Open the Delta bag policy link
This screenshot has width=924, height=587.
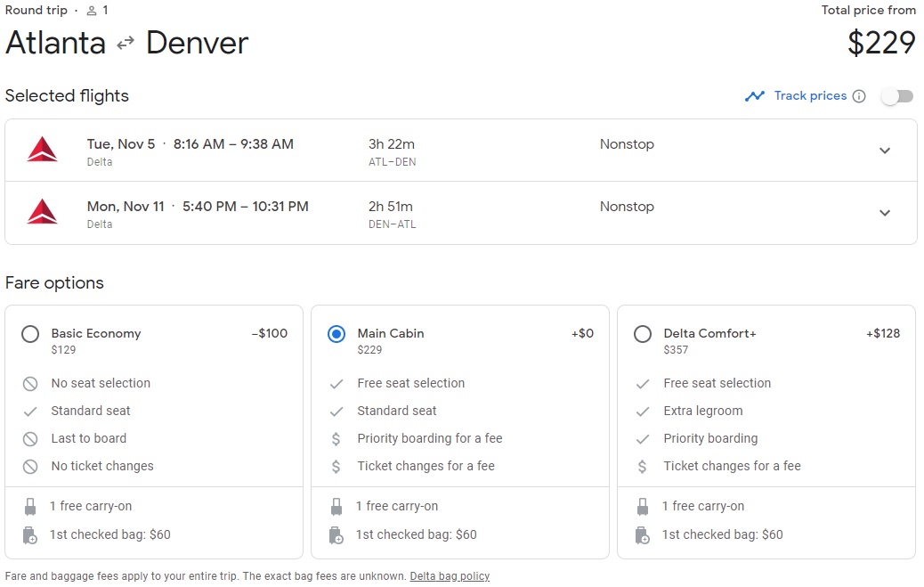point(450,576)
